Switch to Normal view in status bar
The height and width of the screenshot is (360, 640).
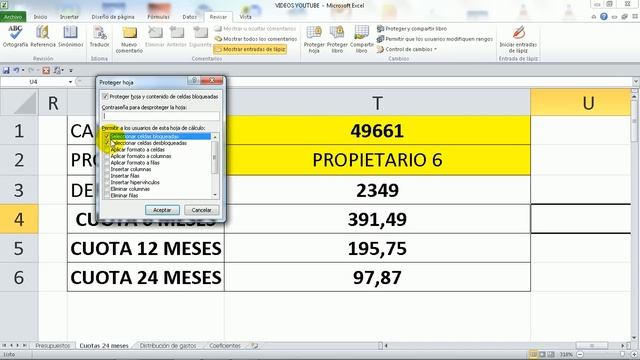click(x=533, y=354)
